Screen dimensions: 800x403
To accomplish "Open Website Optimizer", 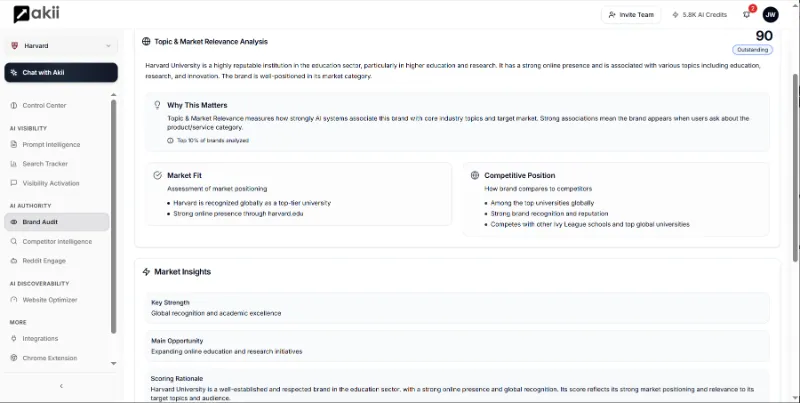I will (49, 299).
